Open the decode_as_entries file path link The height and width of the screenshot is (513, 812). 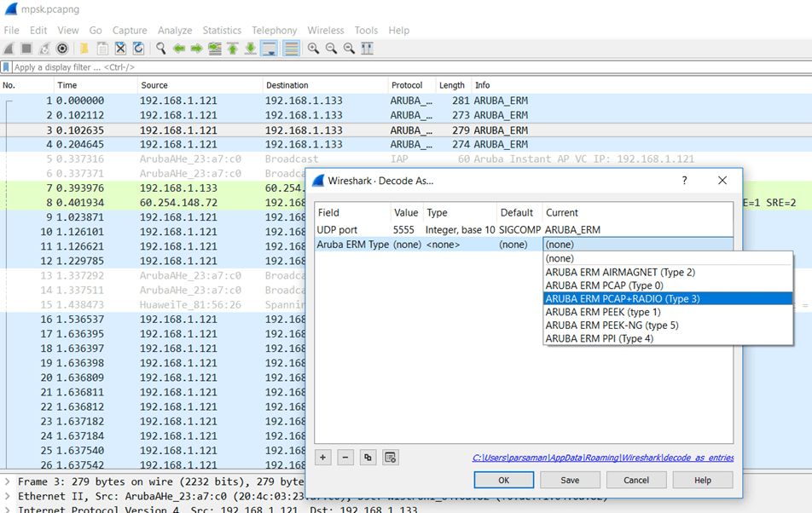pyautogui.click(x=602, y=458)
